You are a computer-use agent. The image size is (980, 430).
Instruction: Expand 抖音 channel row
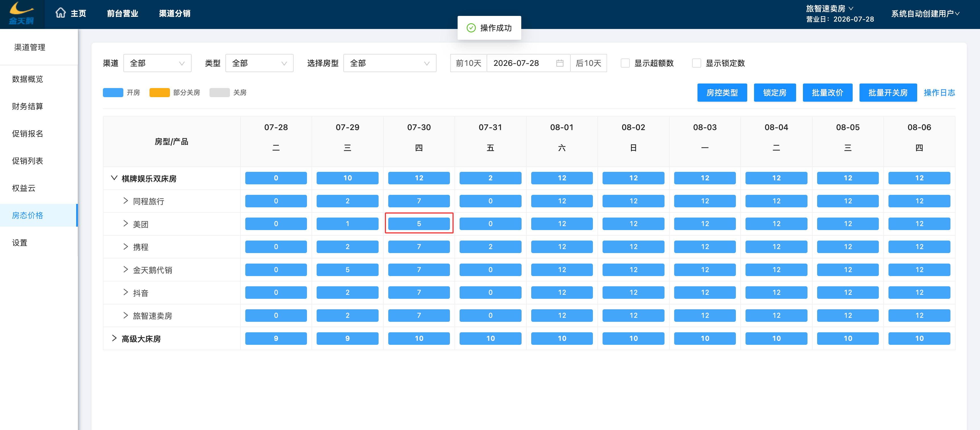point(126,292)
